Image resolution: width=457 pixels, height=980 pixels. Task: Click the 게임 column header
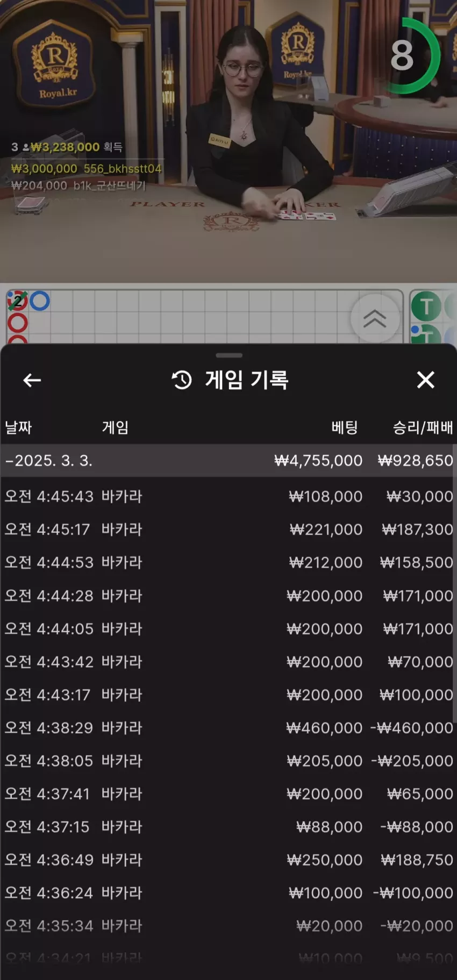(115, 427)
